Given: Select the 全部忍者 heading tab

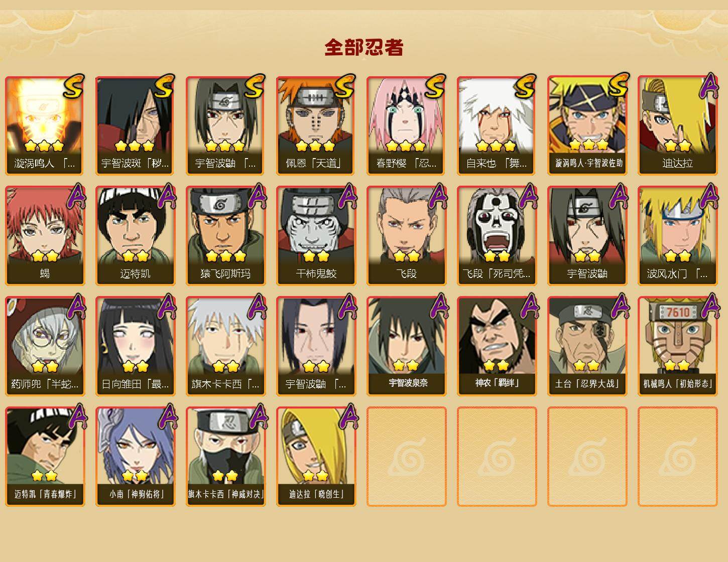Looking at the screenshot, I should (x=364, y=48).
